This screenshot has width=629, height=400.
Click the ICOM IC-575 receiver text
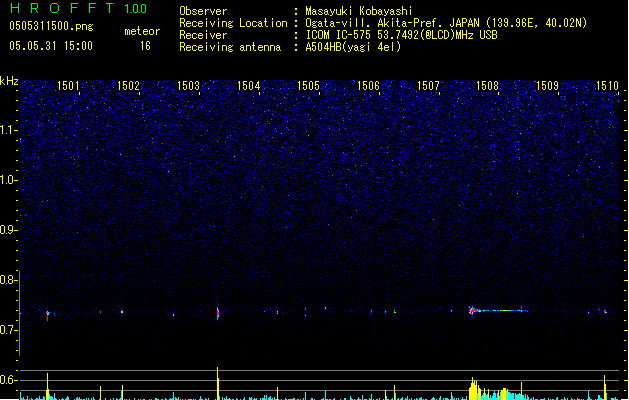tap(401, 35)
